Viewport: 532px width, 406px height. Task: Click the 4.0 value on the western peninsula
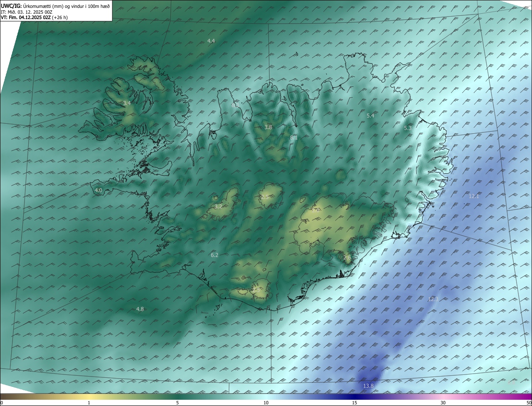(99, 190)
